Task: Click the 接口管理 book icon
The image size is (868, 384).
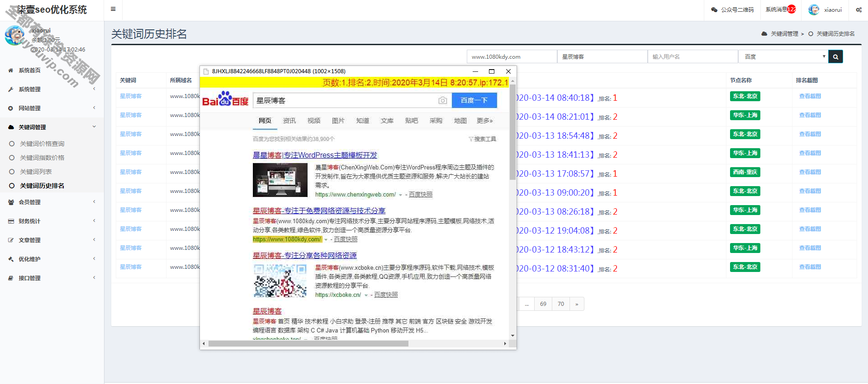Action: tap(10, 278)
